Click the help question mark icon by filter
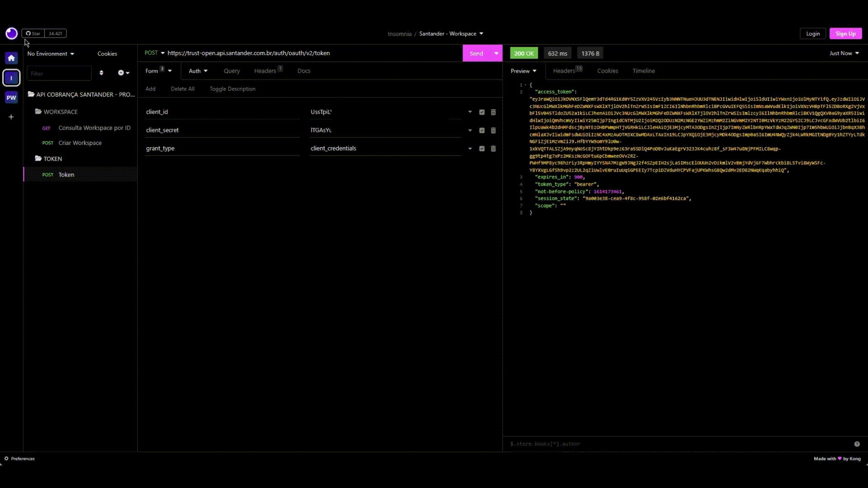 point(857,444)
